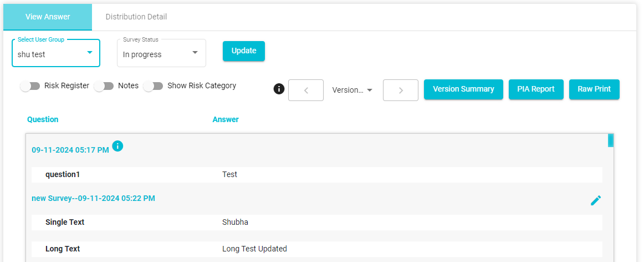Image resolution: width=644 pixels, height=262 pixels.
Task: Select the View Answer tab
Action: pyautogui.click(x=48, y=17)
